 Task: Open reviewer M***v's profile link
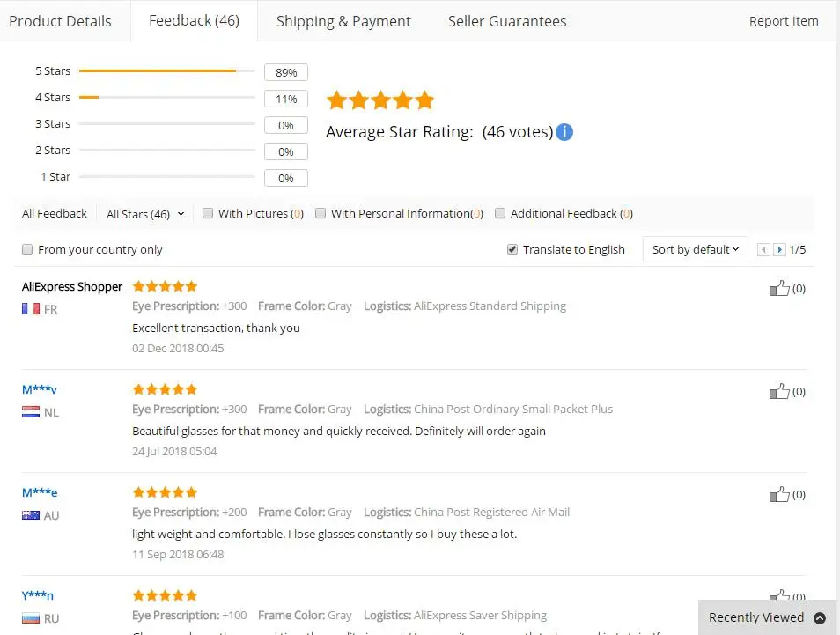pyautogui.click(x=40, y=389)
